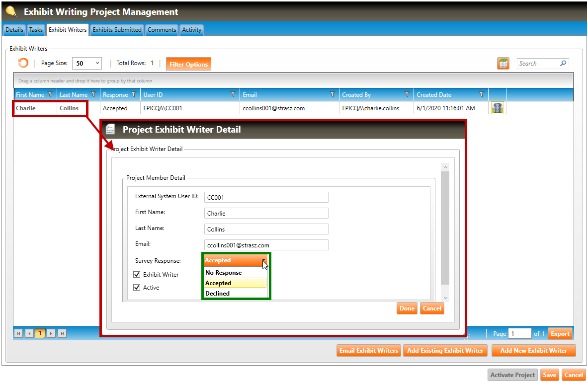Choose No Response from the dropdown
Viewport: 588px width, 383px height.
pos(224,273)
